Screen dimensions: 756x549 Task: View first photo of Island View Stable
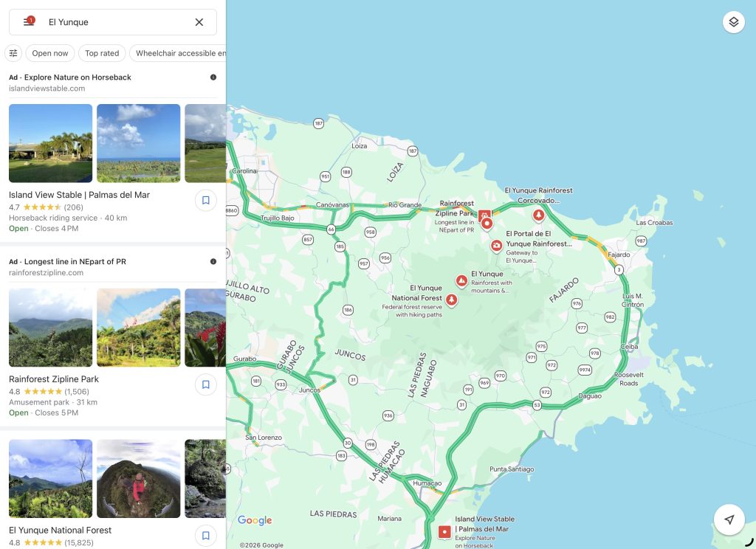(51, 143)
